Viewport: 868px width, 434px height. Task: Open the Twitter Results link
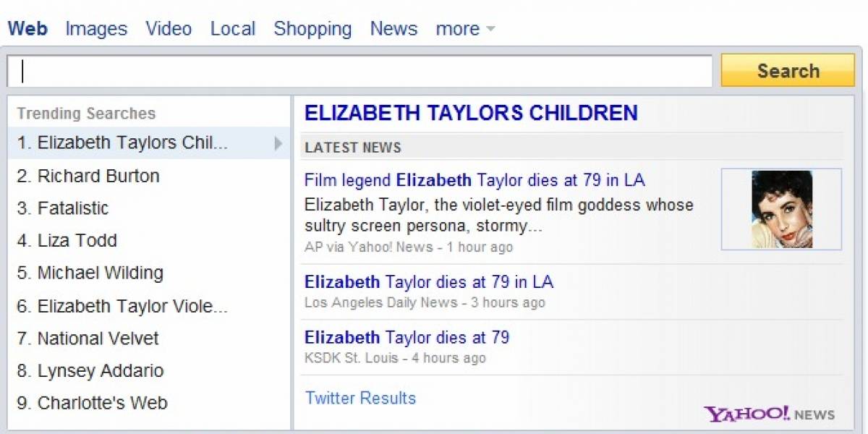coord(360,398)
